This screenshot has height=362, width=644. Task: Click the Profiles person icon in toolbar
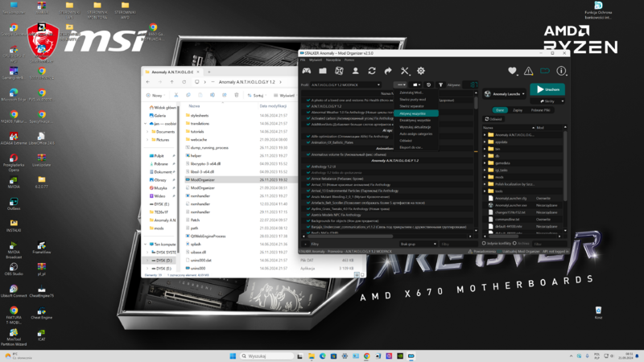(x=354, y=71)
